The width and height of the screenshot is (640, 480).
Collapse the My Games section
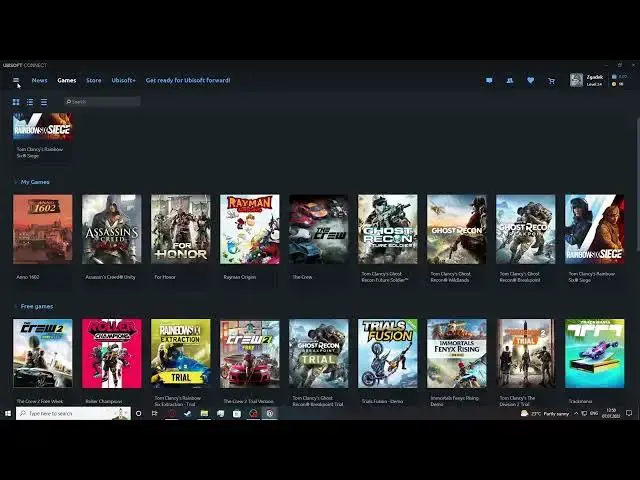(16, 182)
